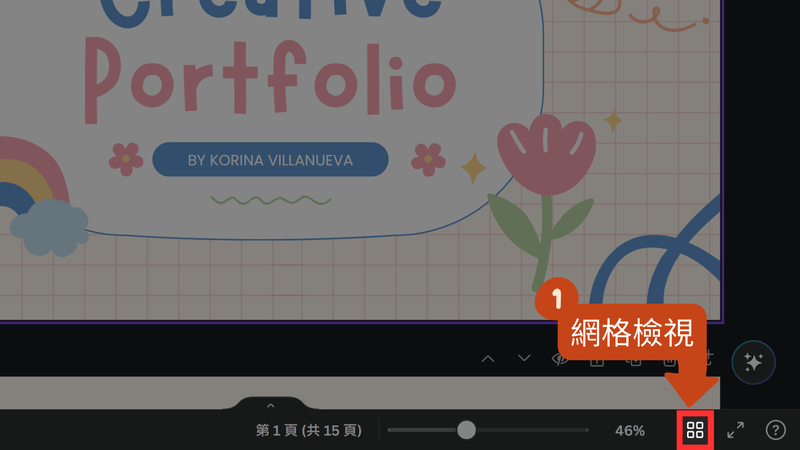Launch the sparkle AI assistant button
Image resolution: width=800 pixels, height=450 pixels.
[753, 361]
